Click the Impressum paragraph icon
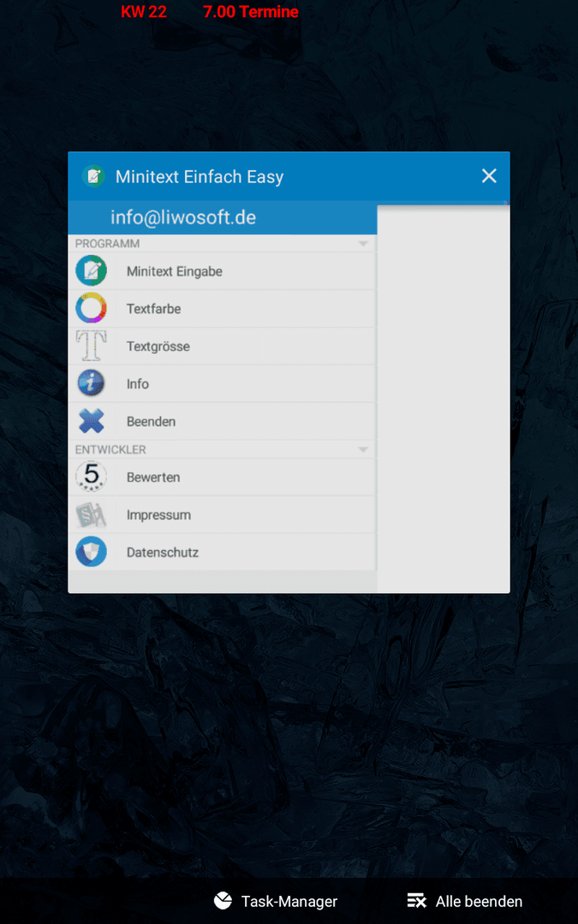The width and height of the screenshot is (578, 924). point(92,514)
